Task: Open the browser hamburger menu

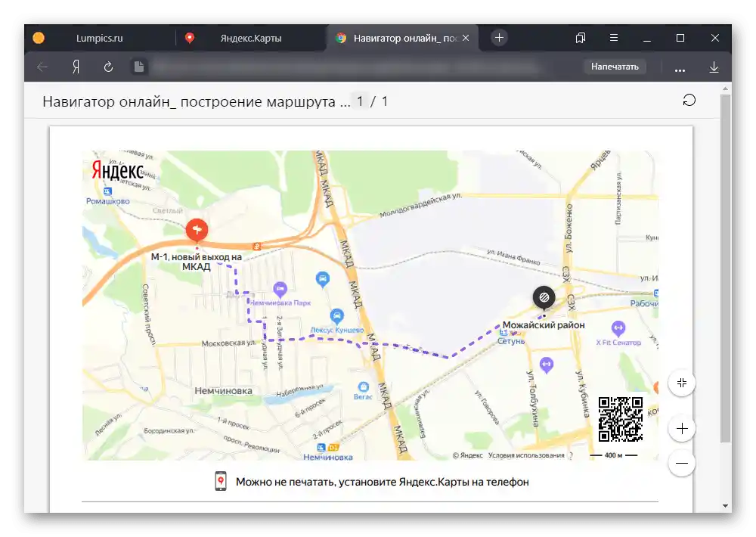Action: tap(614, 38)
